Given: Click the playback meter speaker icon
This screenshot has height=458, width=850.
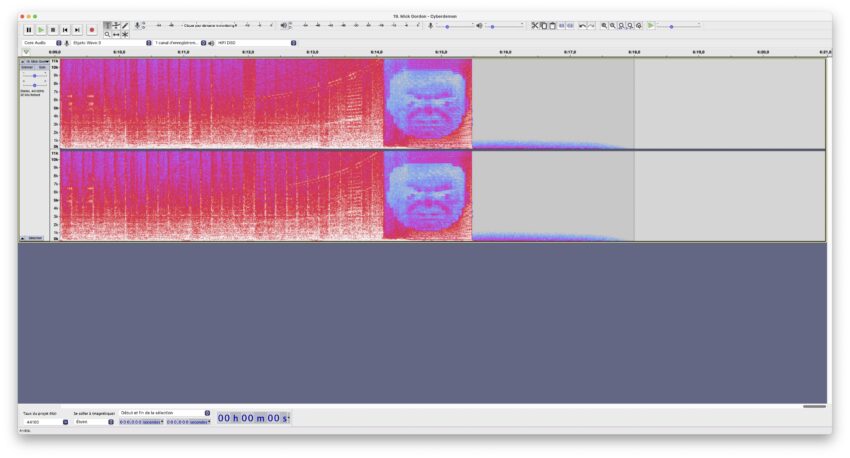Looking at the screenshot, I should tap(284, 25).
